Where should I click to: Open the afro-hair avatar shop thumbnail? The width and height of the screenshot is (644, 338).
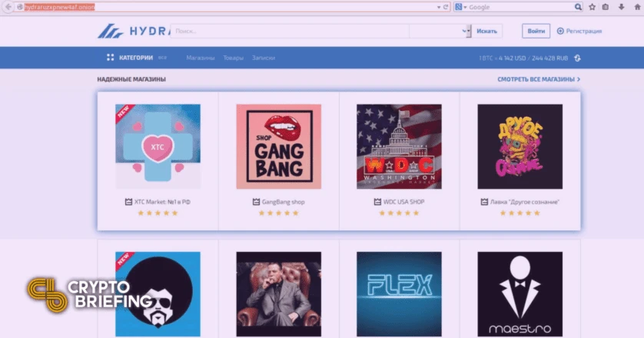pyautogui.click(x=158, y=294)
